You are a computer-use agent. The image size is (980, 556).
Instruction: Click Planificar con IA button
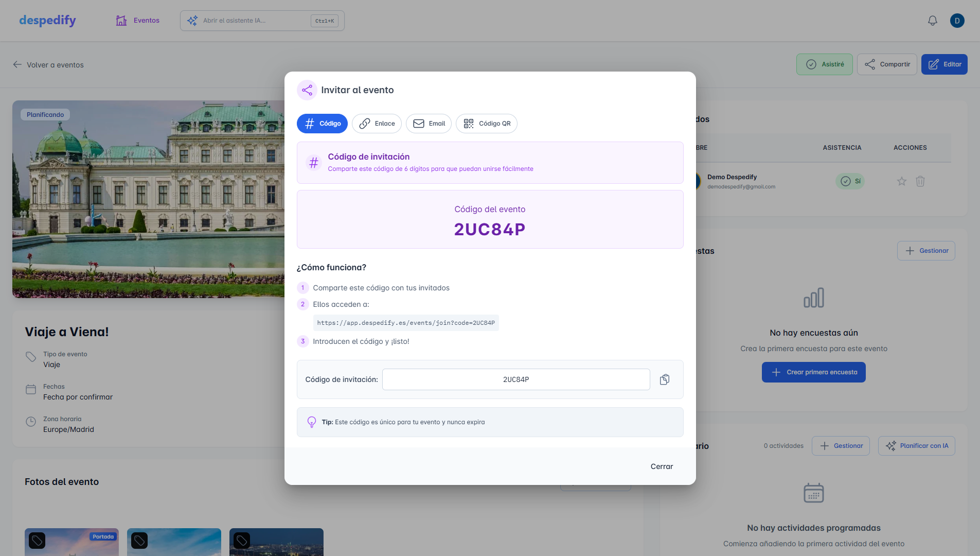[x=917, y=446]
